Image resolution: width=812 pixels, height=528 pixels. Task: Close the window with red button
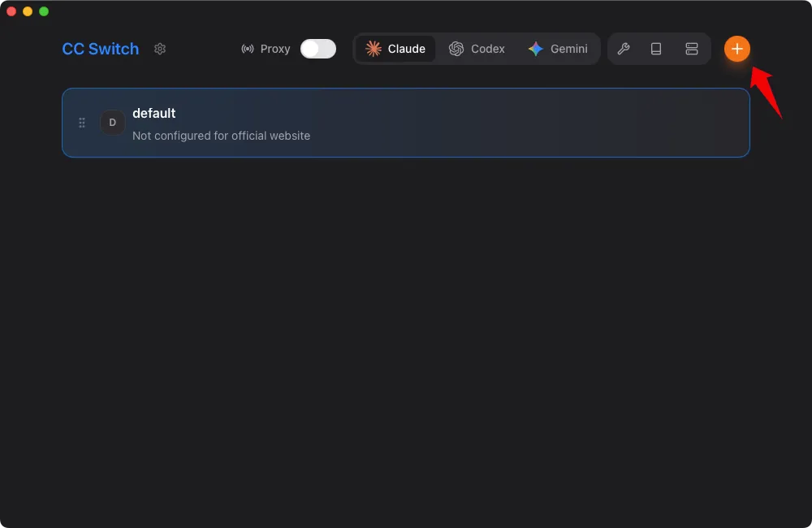point(11,11)
